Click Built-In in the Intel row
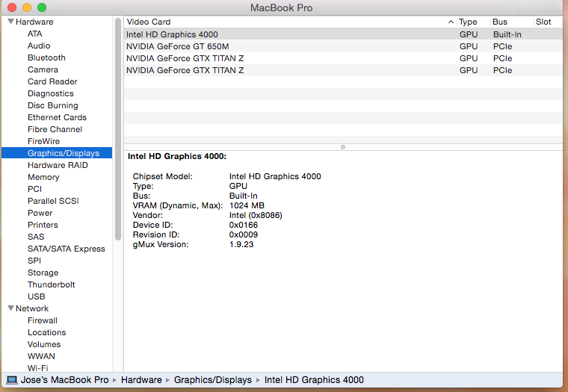The image size is (568, 392). point(507,34)
